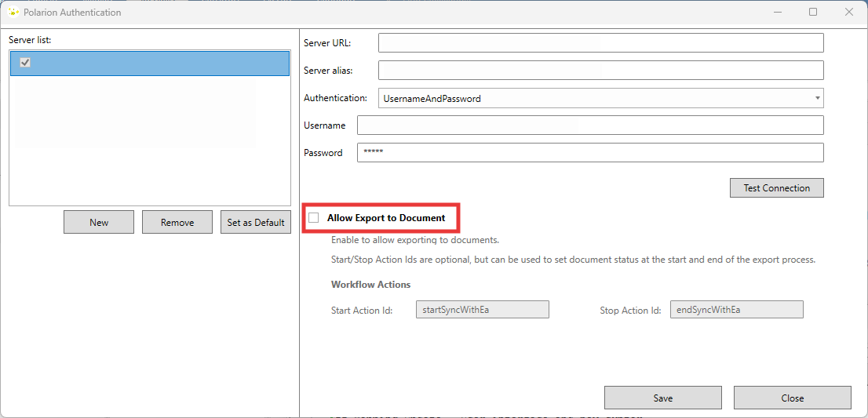Click the Stop Action Id field

pos(737,310)
